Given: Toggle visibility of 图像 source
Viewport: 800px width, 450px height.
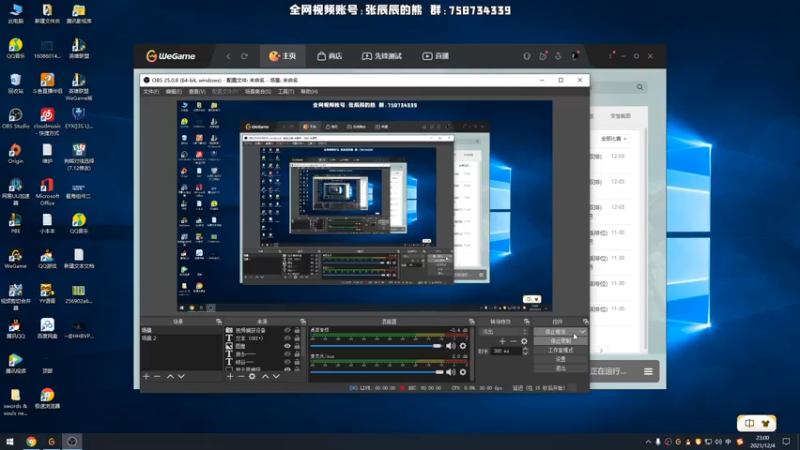Looking at the screenshot, I should pos(288,346).
